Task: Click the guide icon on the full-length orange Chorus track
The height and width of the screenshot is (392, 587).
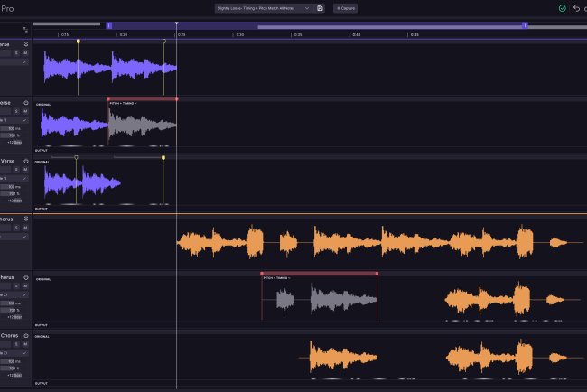Action: (x=26, y=219)
